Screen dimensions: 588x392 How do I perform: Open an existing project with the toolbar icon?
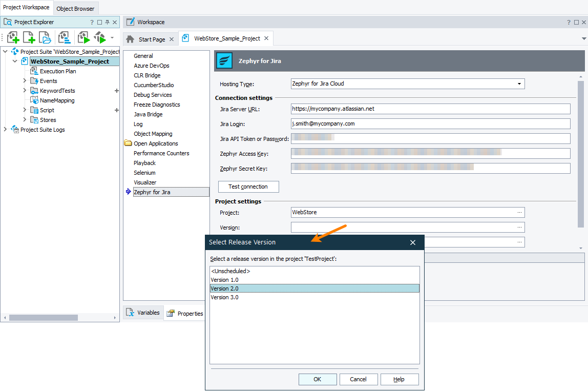click(45, 37)
